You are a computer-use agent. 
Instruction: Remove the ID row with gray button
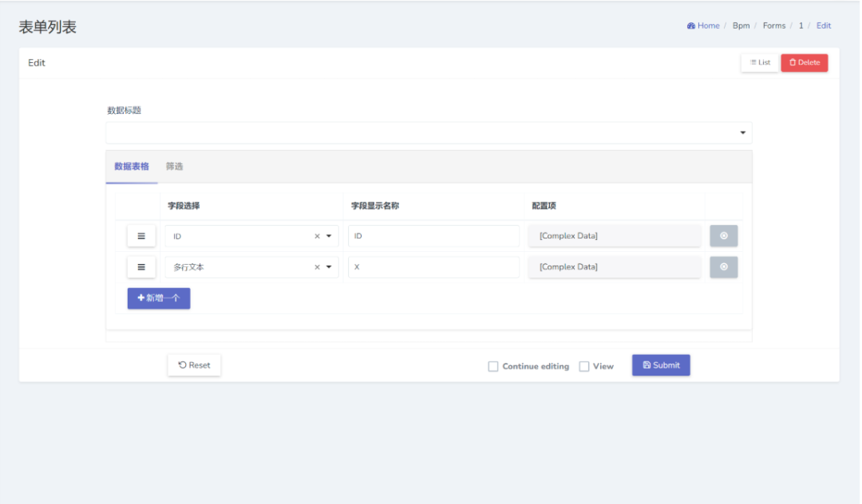tap(723, 235)
